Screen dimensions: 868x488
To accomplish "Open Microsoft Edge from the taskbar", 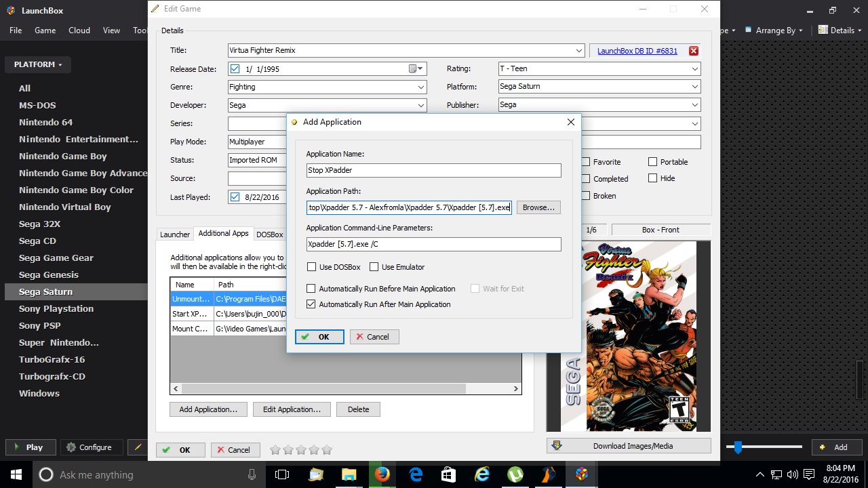I will [416, 474].
